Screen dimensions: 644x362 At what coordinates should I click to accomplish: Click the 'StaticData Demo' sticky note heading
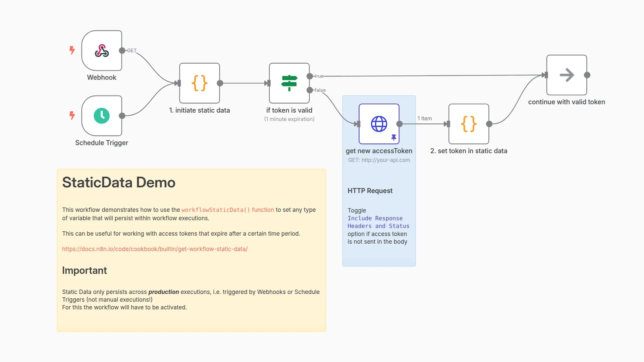[119, 182]
